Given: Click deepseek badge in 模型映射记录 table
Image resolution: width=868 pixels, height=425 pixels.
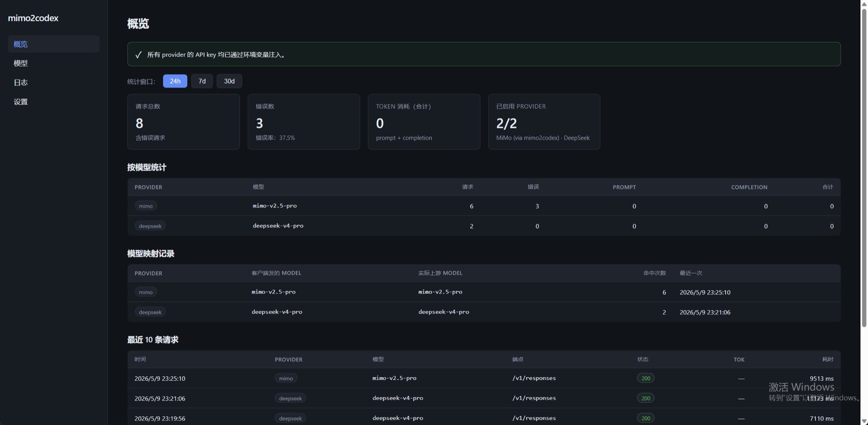Looking at the screenshot, I should click(150, 312).
